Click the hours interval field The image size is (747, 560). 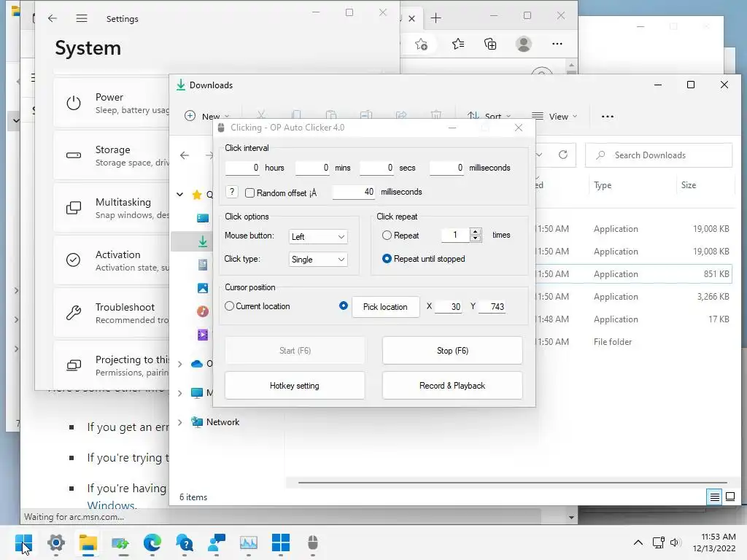point(242,168)
